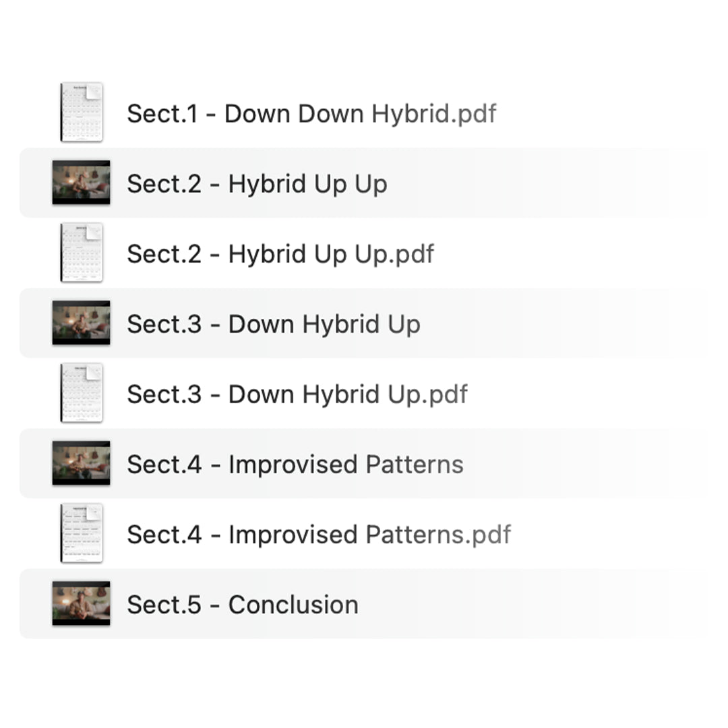Click empty row area right of Sect.2 - Hybrid Up Up video title
Screen dimensions: 728x728
point(539,184)
